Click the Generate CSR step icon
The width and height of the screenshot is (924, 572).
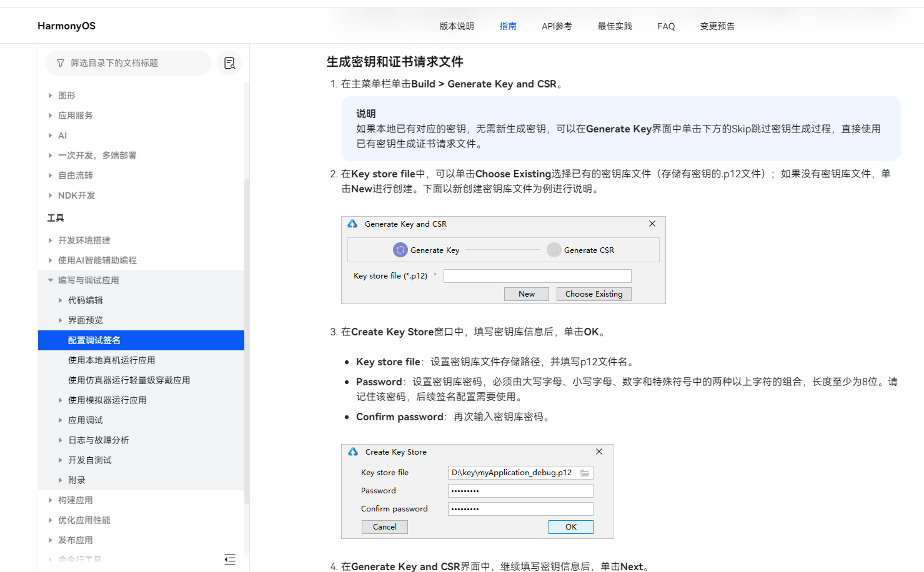click(x=554, y=250)
